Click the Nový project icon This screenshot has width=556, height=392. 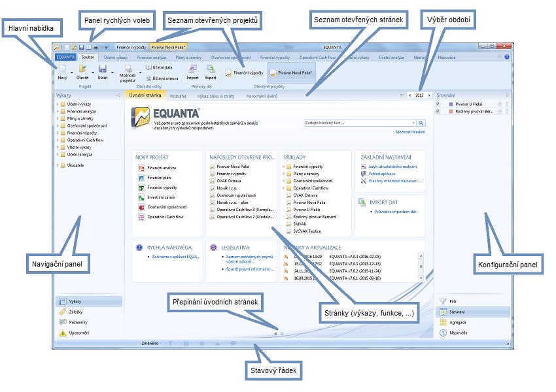coord(62,69)
